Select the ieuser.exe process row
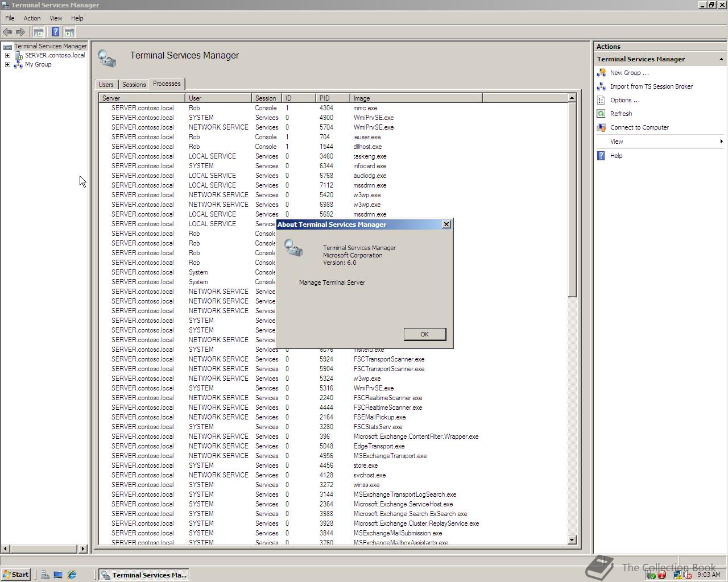 (333, 137)
